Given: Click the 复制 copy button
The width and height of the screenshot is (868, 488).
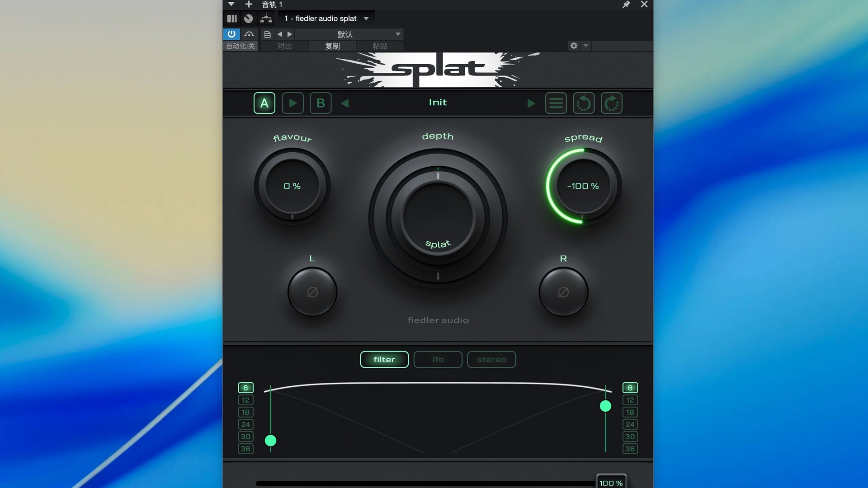Looking at the screenshot, I should pyautogui.click(x=332, y=46).
